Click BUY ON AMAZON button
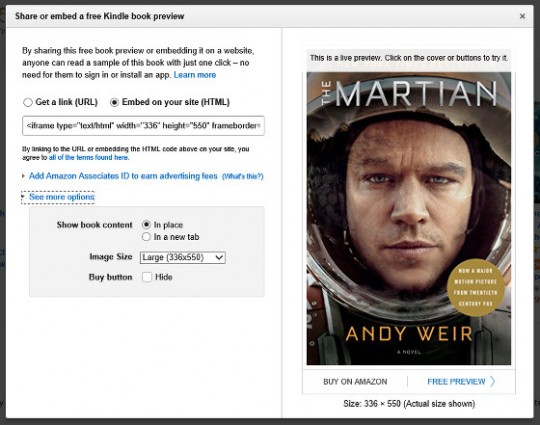Viewport: 540px width, 425px height. click(355, 382)
